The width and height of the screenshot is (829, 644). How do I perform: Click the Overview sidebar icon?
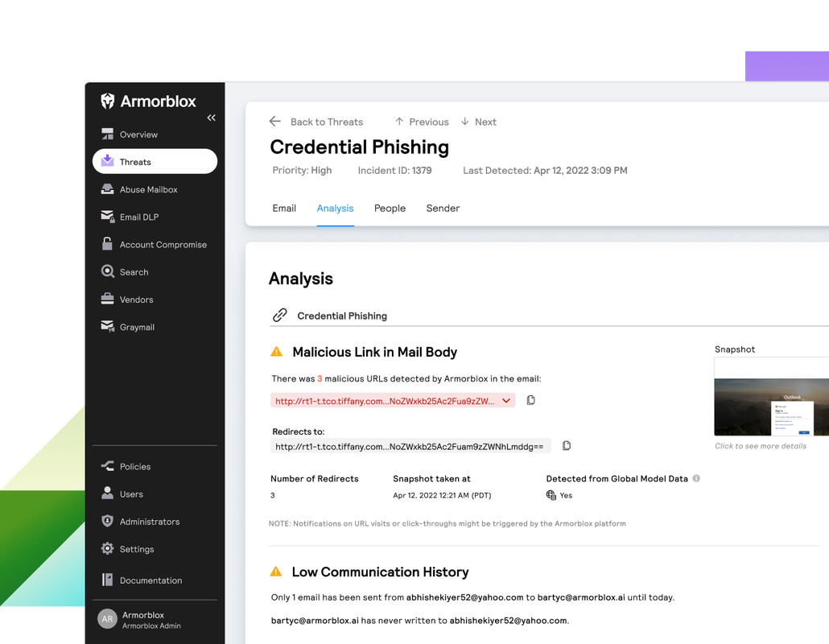tap(107, 134)
